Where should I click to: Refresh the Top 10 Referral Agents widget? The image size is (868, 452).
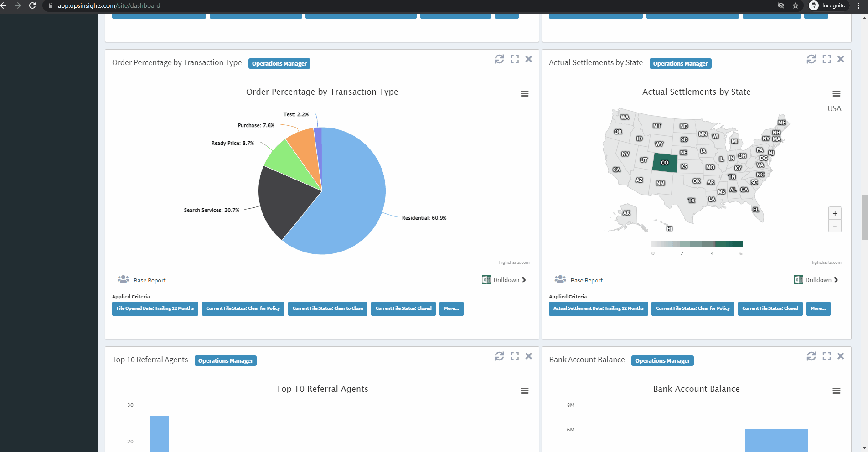499,356
